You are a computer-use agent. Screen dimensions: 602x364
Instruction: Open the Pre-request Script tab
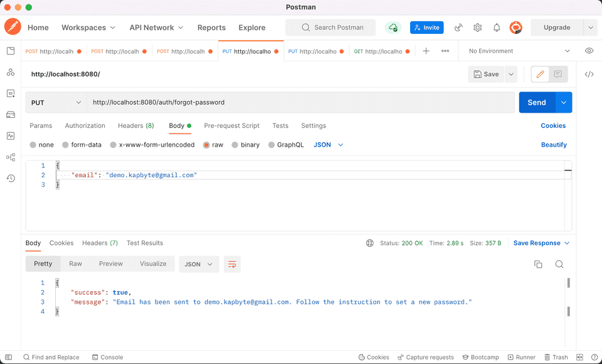pos(231,126)
